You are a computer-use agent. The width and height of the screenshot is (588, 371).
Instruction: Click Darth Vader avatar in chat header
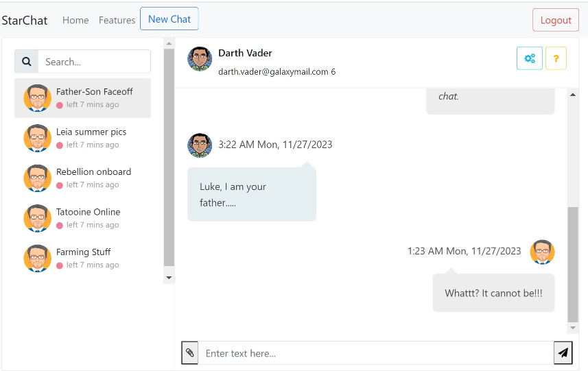[200, 59]
